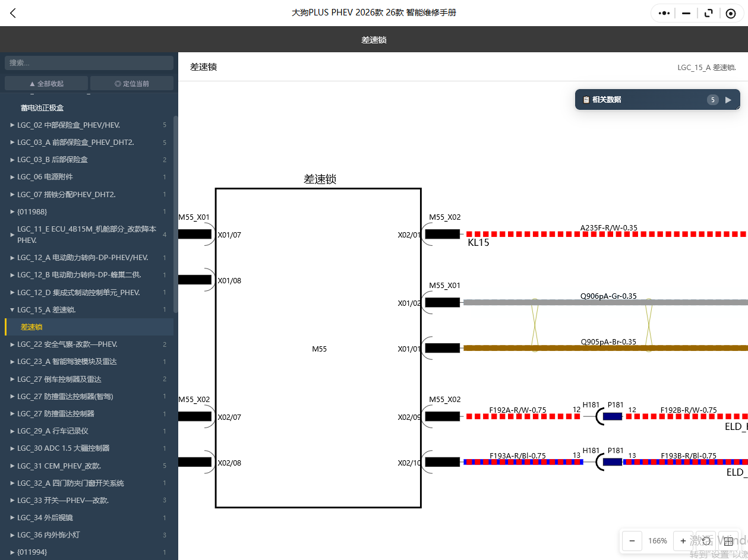Image resolution: width=748 pixels, height=560 pixels.
Task: Select 蓄电池正极盒 in the tree
Action: [x=42, y=107]
